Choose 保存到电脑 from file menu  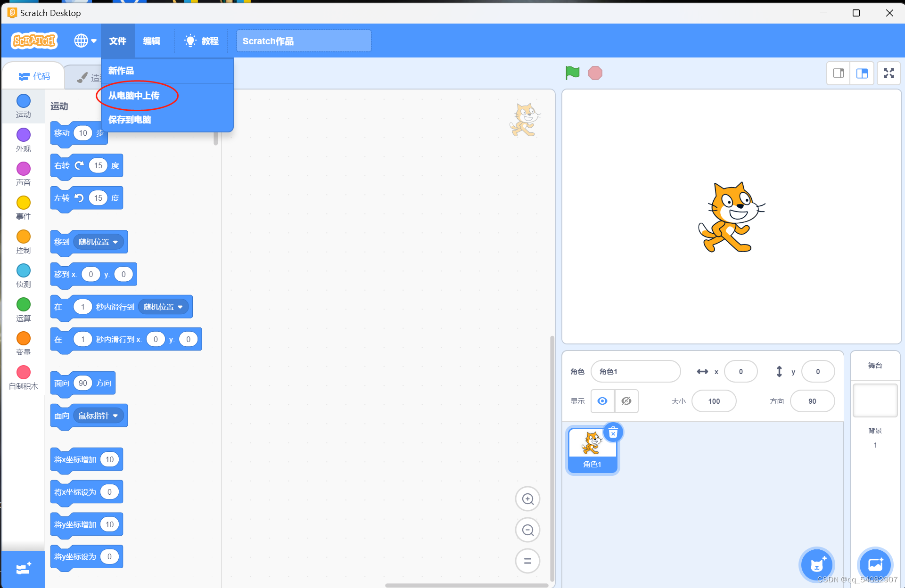(x=130, y=120)
